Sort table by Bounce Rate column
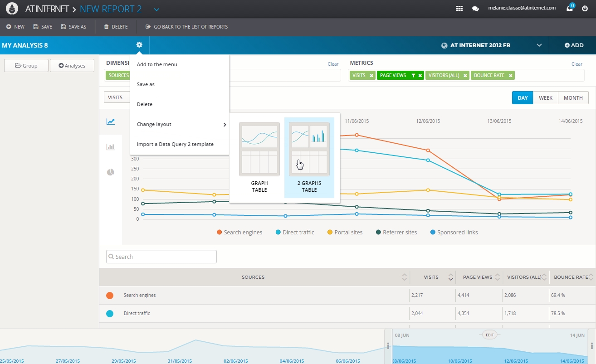 coord(591,277)
